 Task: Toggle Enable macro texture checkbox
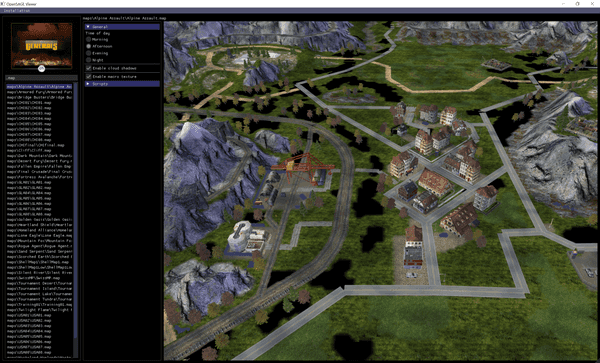(89, 77)
